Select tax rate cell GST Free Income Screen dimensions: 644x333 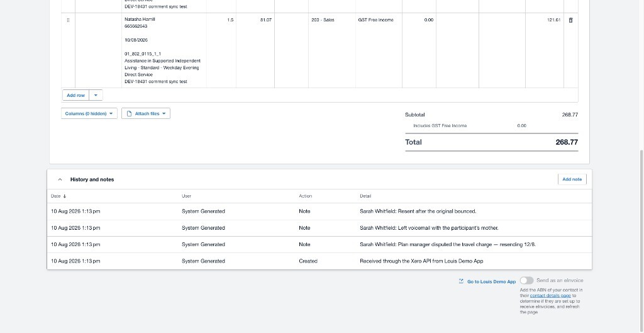click(379, 50)
